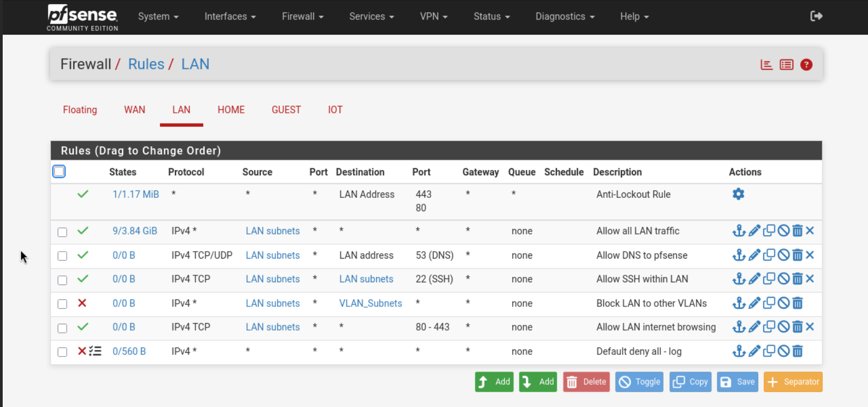The width and height of the screenshot is (868, 407).
Task: Expand the Help dropdown menu
Action: [634, 17]
